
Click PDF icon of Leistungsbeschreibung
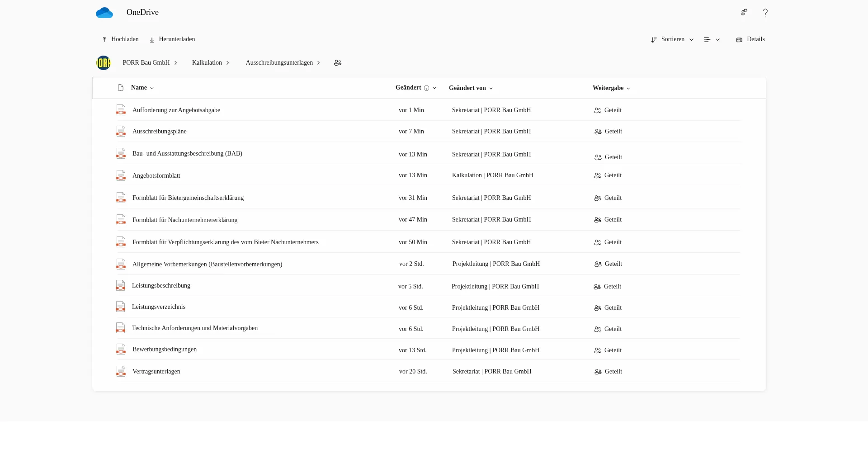pos(120,285)
